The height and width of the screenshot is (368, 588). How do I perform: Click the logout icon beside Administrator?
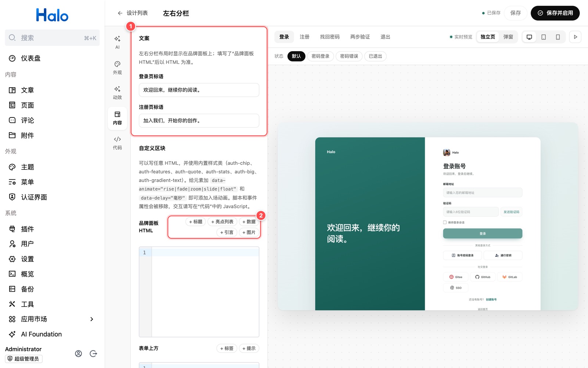[93, 354]
